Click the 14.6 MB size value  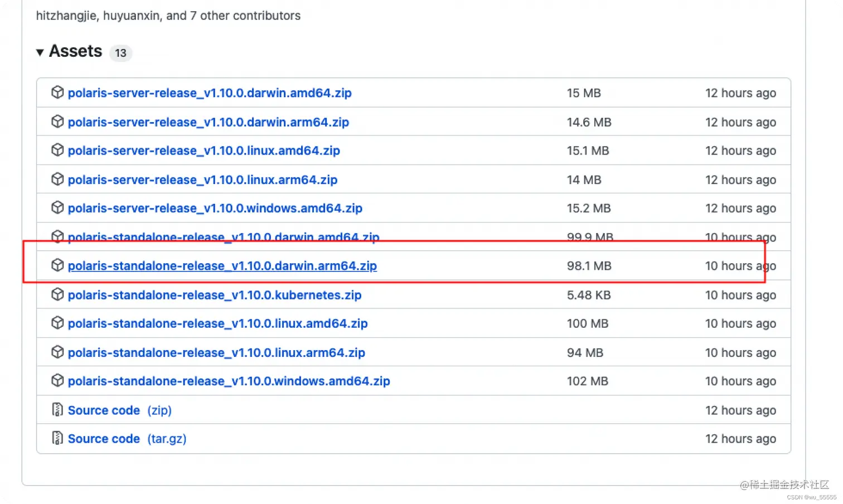click(x=589, y=122)
